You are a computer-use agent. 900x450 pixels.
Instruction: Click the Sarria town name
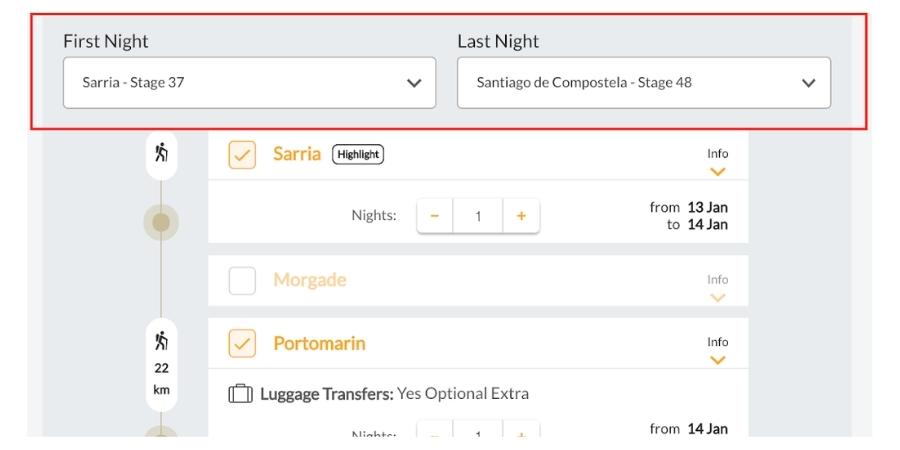(x=297, y=154)
